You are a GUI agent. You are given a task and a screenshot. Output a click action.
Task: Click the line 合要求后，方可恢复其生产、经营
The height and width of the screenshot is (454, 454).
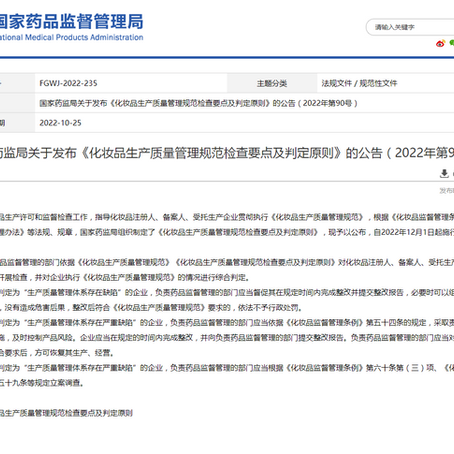[58, 353]
